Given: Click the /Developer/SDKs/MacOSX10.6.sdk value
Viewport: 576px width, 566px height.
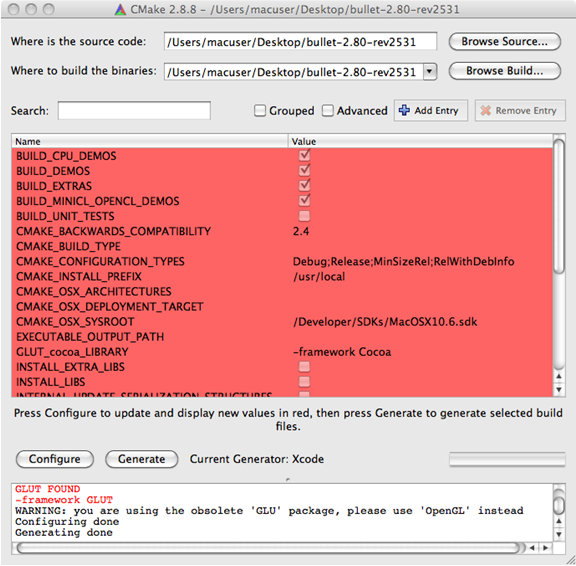Looking at the screenshot, I should (385, 321).
